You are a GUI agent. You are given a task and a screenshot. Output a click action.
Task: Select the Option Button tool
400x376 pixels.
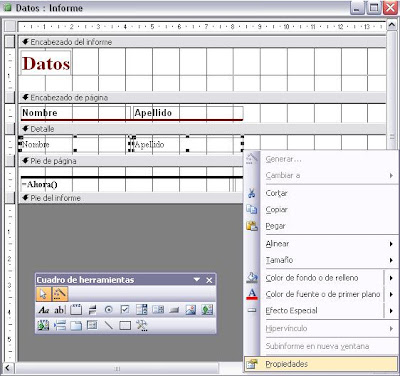(108, 310)
